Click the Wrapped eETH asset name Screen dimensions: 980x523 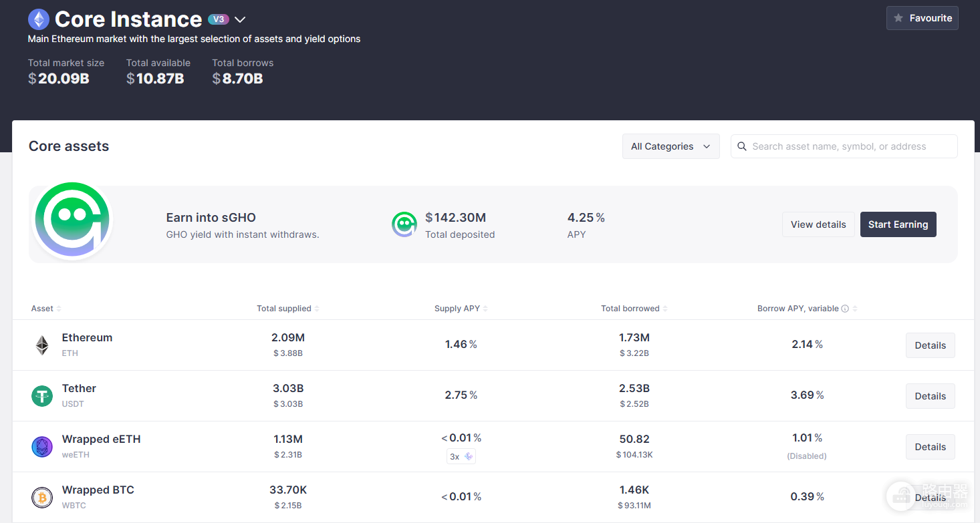point(101,440)
